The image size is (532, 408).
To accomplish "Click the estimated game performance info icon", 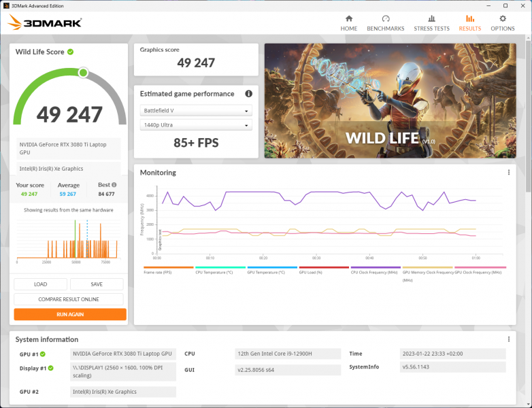I will (x=249, y=94).
